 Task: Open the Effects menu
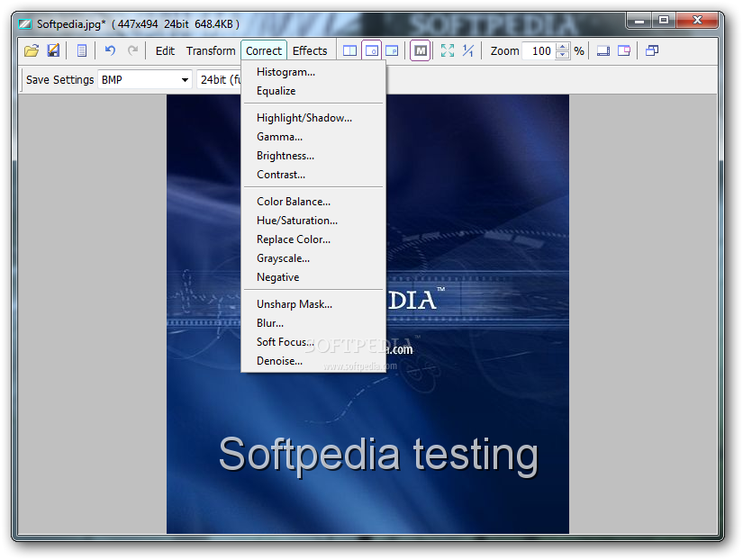(310, 50)
